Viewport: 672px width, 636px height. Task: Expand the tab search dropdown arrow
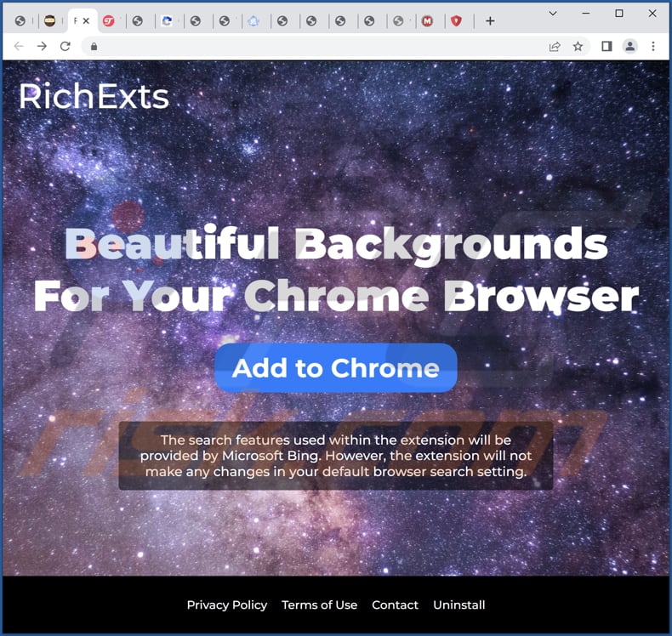tap(553, 14)
